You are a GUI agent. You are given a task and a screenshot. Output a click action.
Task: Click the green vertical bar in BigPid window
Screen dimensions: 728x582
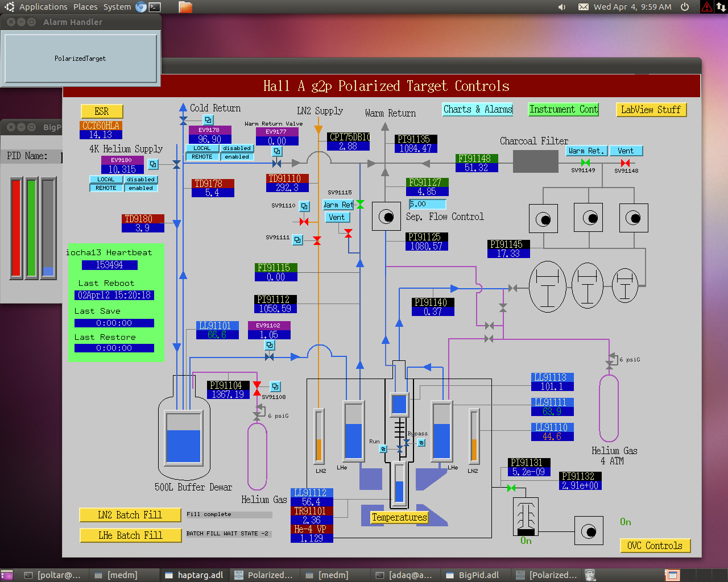pos(32,228)
